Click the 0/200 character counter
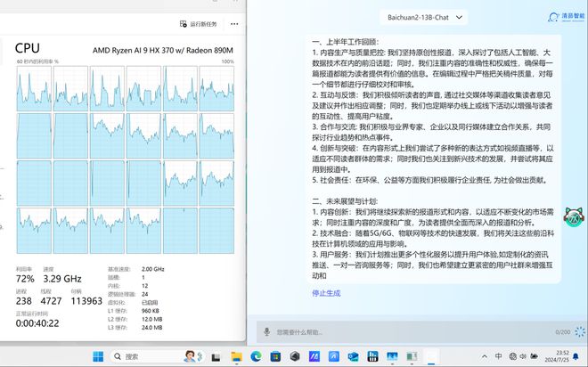This screenshot has height=367, width=588. click(562, 332)
